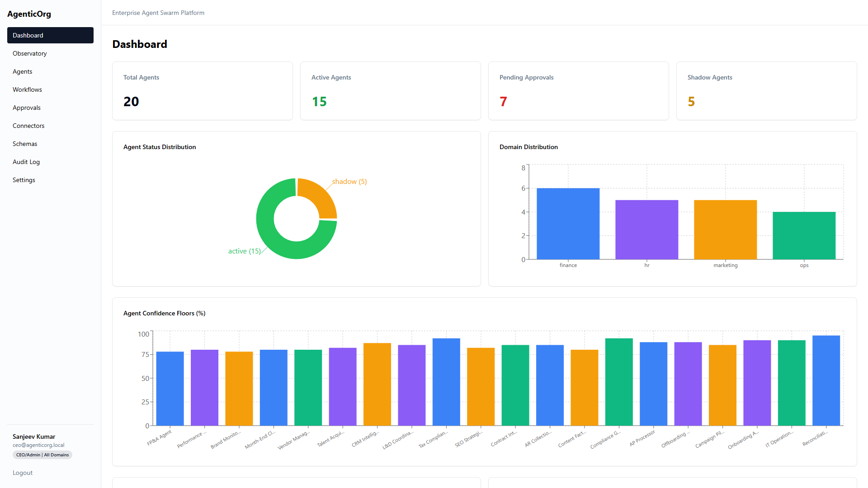The height and width of the screenshot is (488, 868).
Task: Click the CEO/Admin All Domains badge
Action: click(42, 455)
